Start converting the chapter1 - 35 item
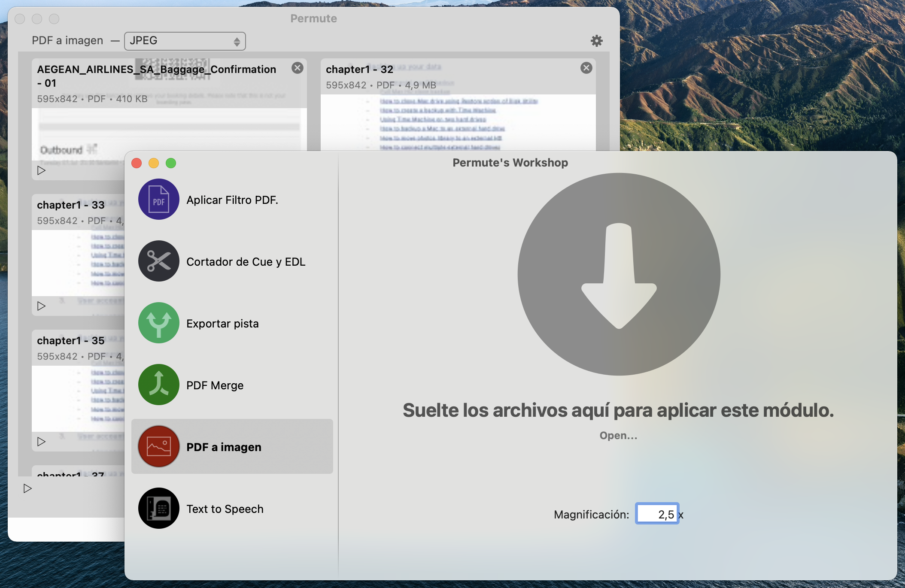Viewport: 905px width, 588px height. (41, 442)
